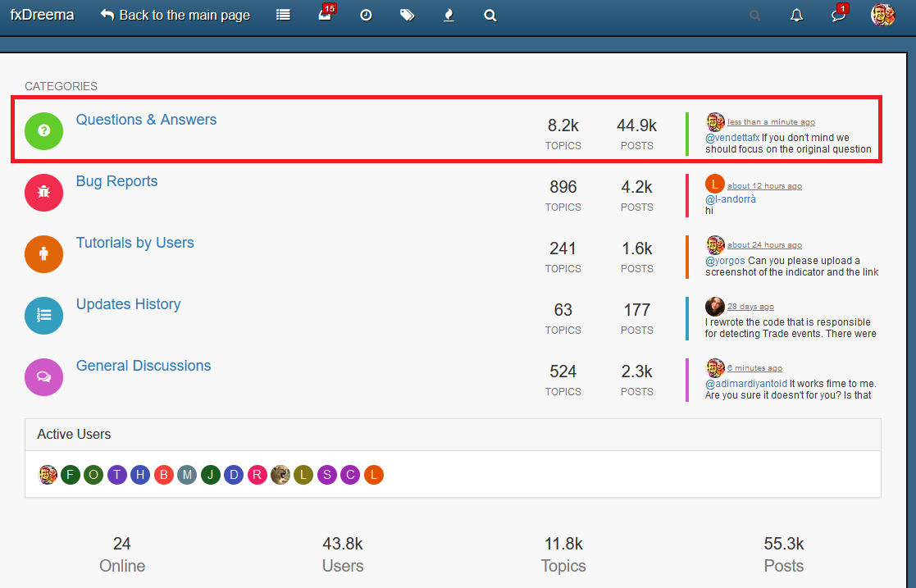Open the categories list icon in navbar

[284, 16]
